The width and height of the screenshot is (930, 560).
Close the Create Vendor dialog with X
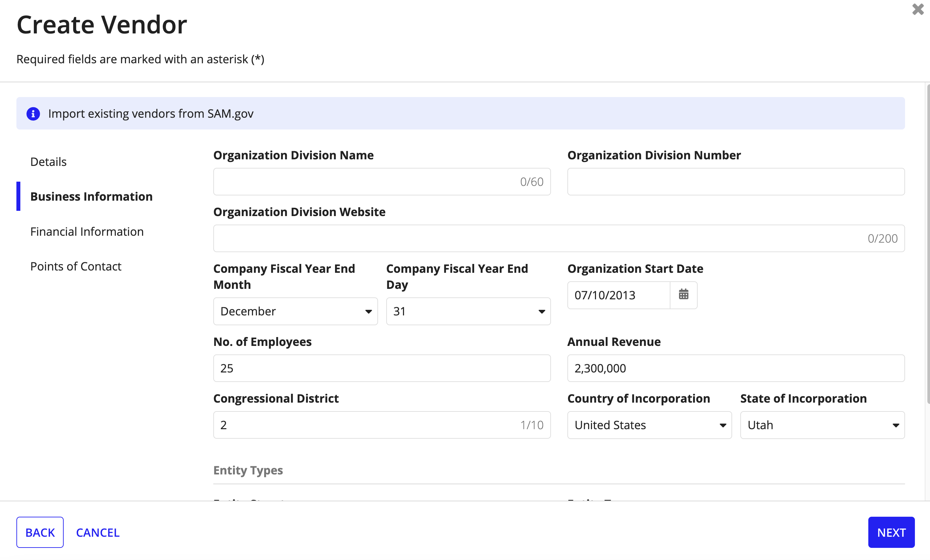918,9
